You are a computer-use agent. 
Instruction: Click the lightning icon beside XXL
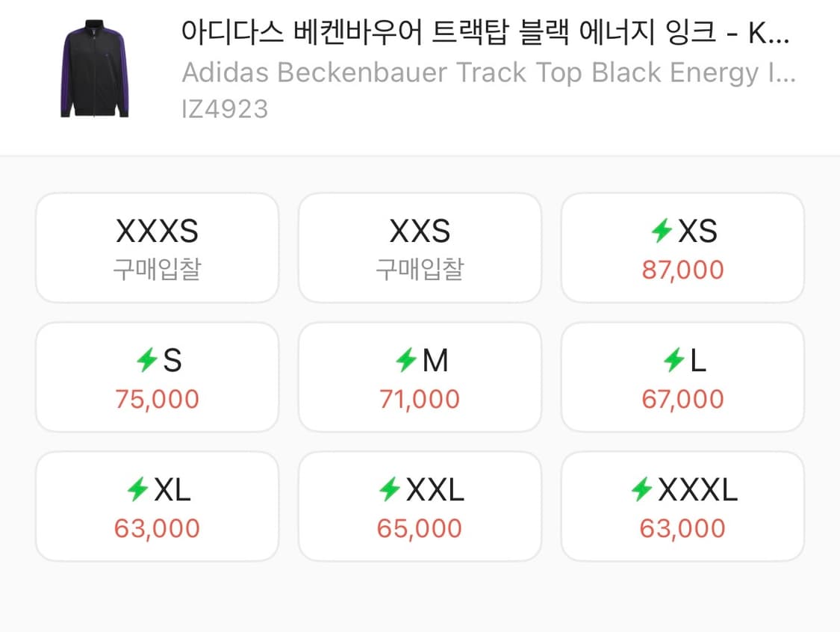(389, 490)
